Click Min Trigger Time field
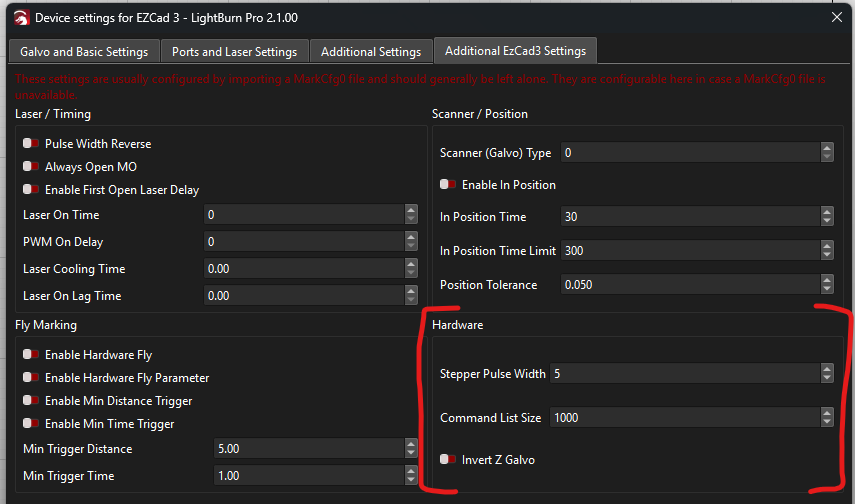 click(309, 475)
